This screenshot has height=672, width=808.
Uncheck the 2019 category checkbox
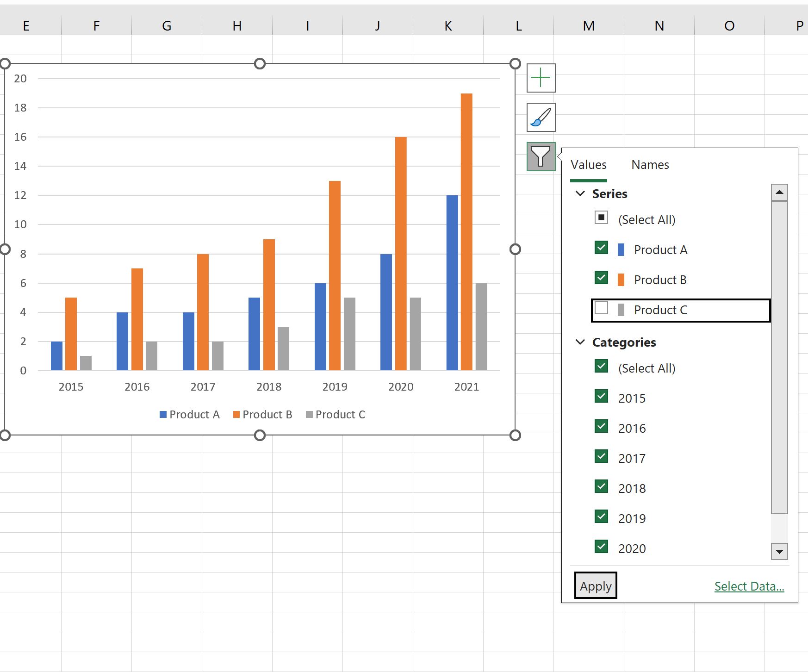601,516
